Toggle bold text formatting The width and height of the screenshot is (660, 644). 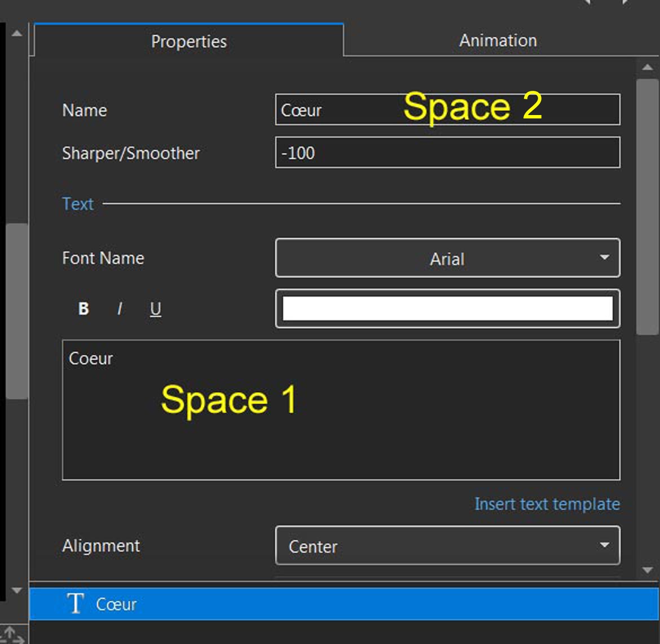point(83,308)
